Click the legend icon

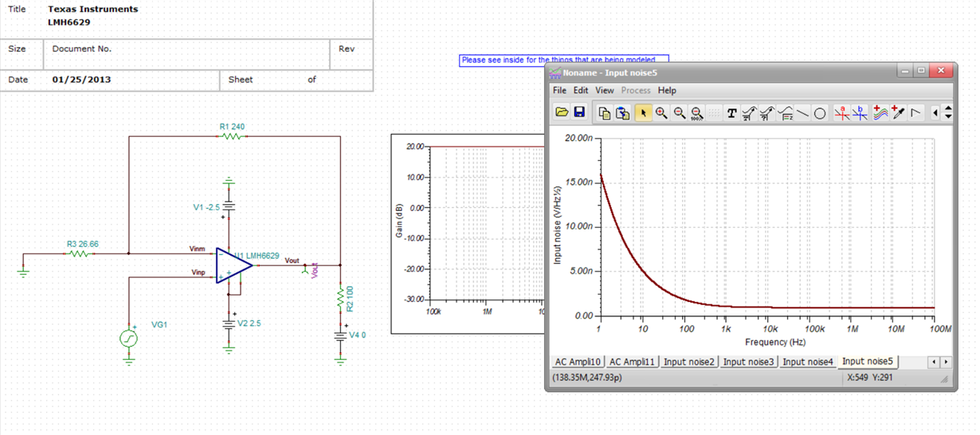point(785,113)
